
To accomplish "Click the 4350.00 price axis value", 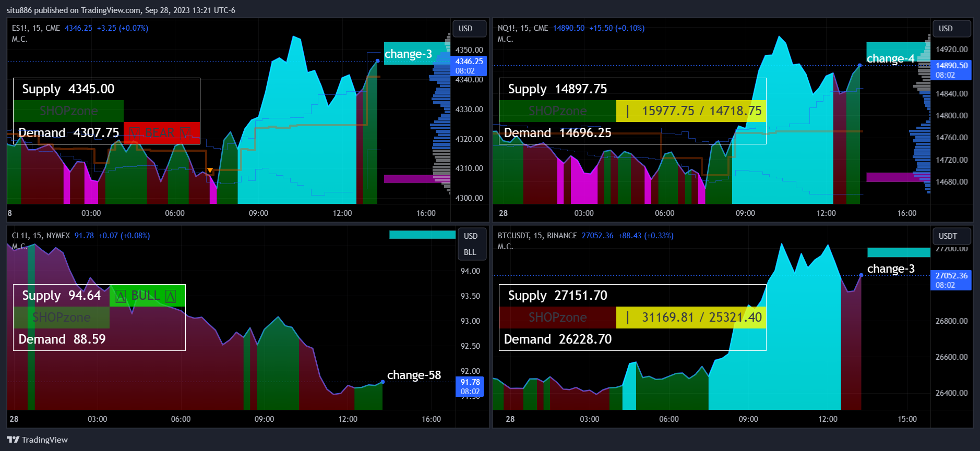I will (x=469, y=50).
